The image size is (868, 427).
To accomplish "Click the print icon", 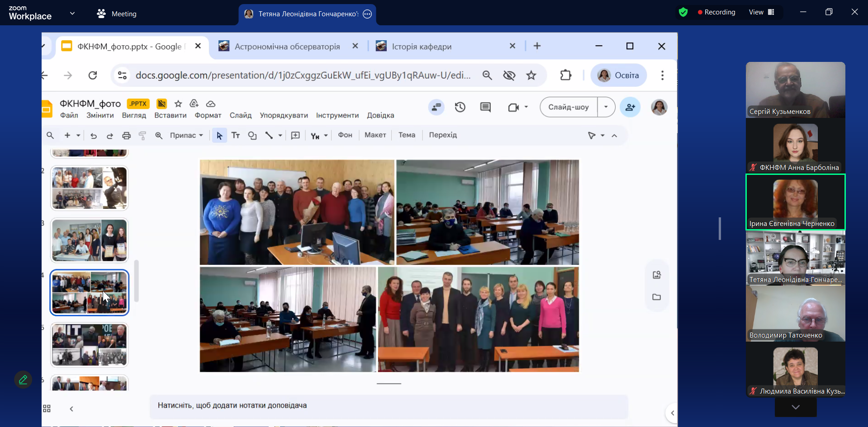I will pos(126,136).
